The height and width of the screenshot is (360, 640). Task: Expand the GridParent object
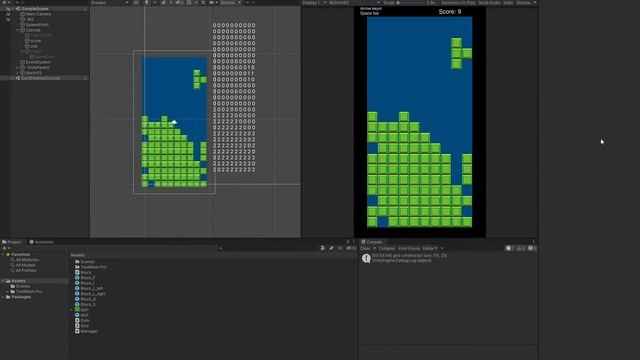pos(18,67)
